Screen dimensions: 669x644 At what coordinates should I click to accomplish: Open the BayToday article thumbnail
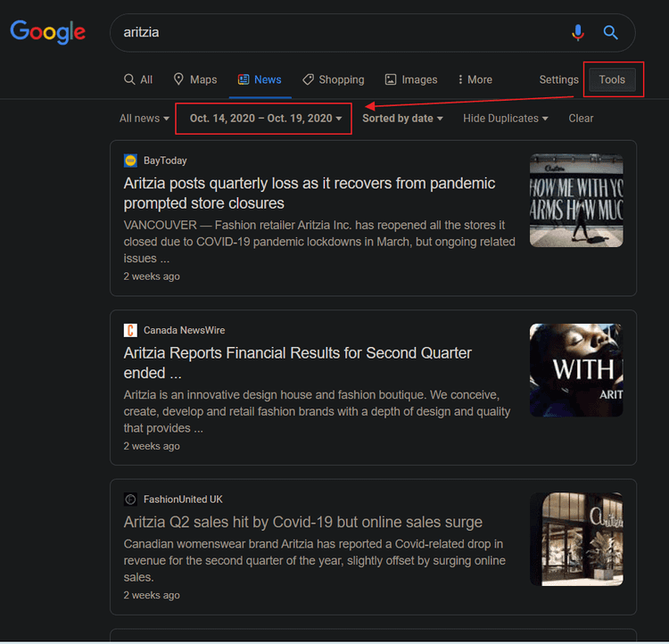[x=576, y=200]
